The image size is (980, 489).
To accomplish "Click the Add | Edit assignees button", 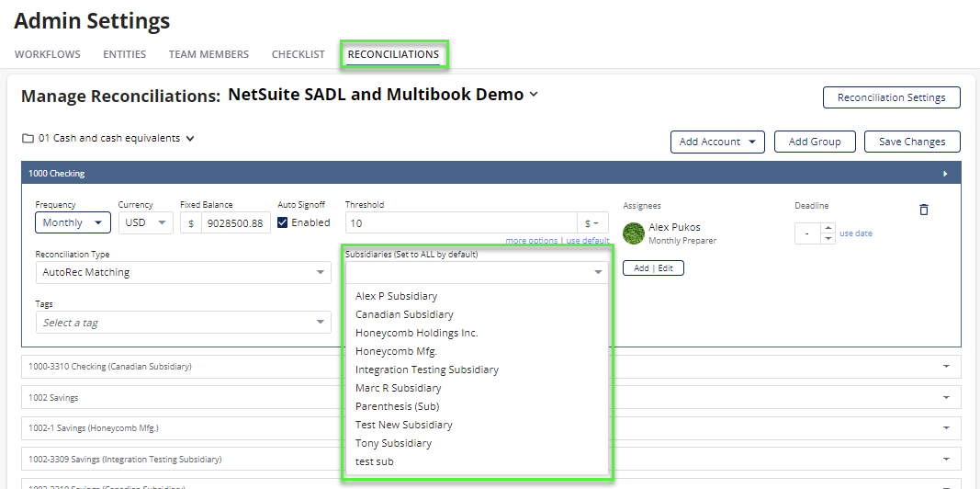I will point(653,267).
